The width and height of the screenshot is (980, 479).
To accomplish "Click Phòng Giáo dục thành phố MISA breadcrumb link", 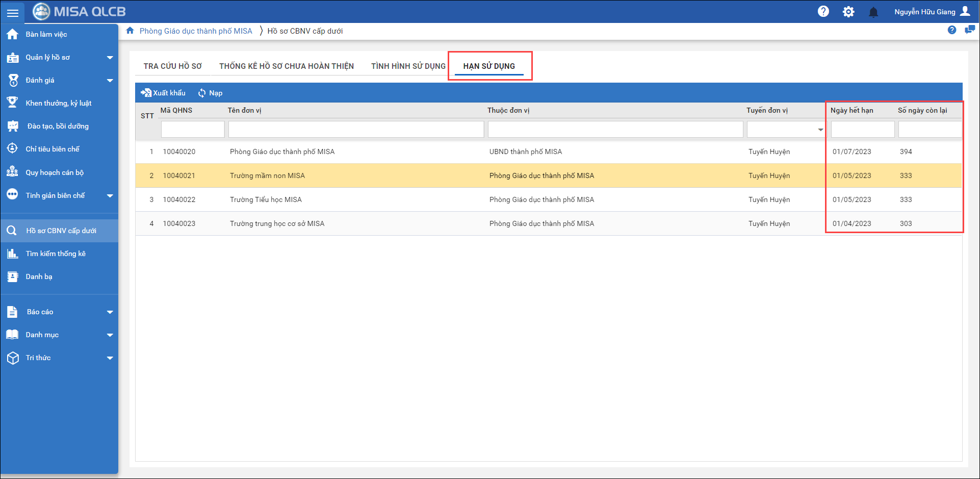I will 196,31.
